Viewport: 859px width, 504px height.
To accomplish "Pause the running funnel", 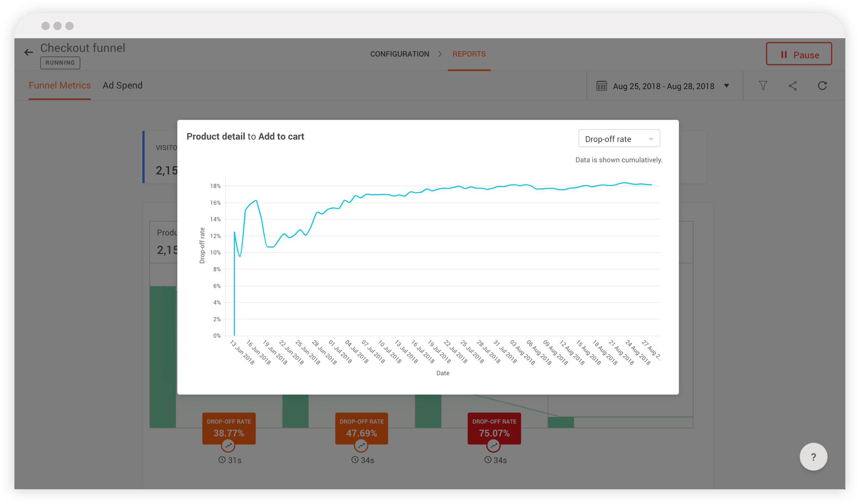I will pyautogui.click(x=799, y=54).
